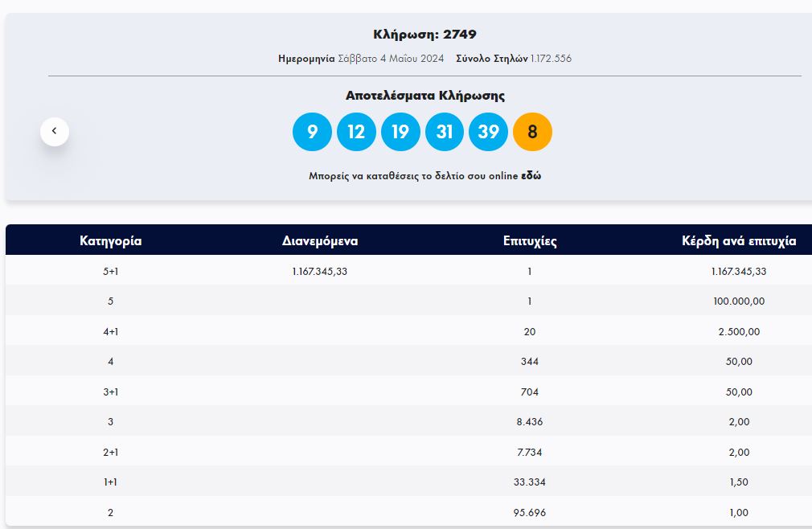This screenshot has height=529, width=812.
Task: Click the blue ball numbered 9
Action: (312, 132)
